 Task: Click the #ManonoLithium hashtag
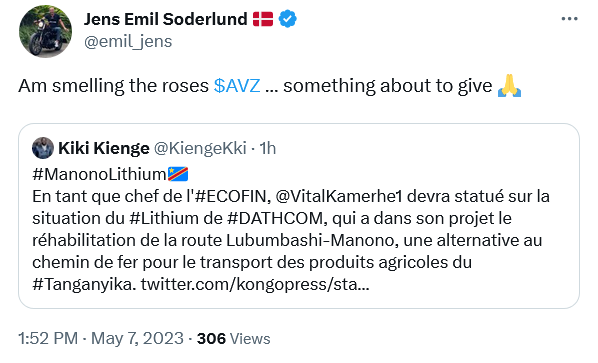tap(99, 174)
